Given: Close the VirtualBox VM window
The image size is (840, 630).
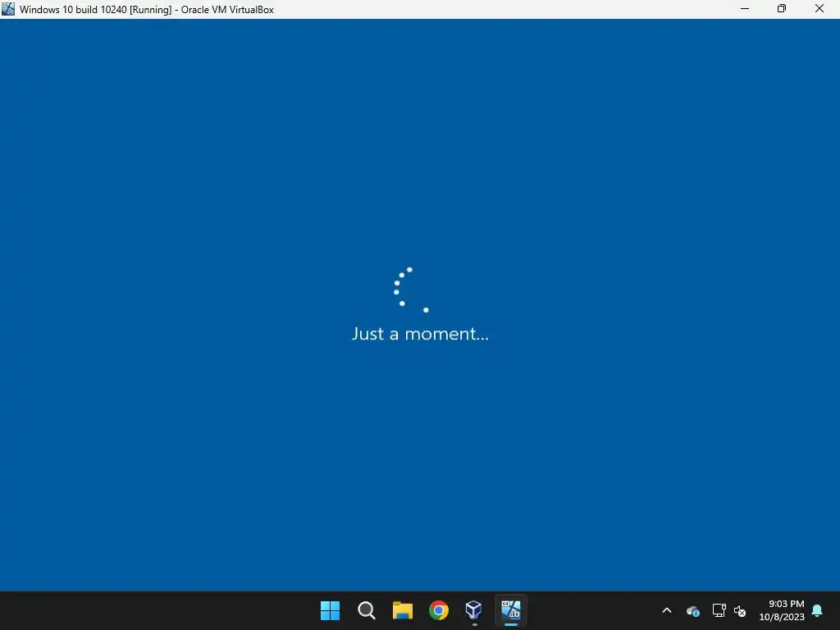Looking at the screenshot, I should pyautogui.click(x=819, y=8).
